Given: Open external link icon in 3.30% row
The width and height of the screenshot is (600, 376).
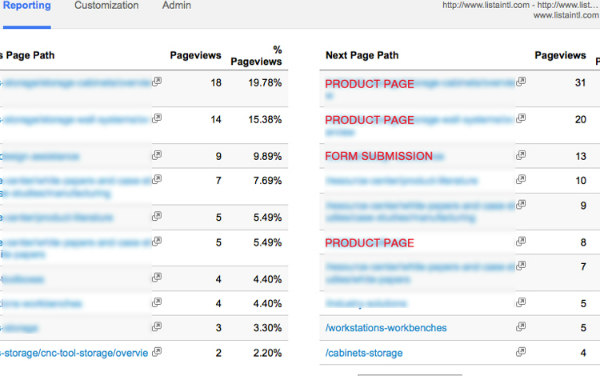Looking at the screenshot, I should click(157, 327).
